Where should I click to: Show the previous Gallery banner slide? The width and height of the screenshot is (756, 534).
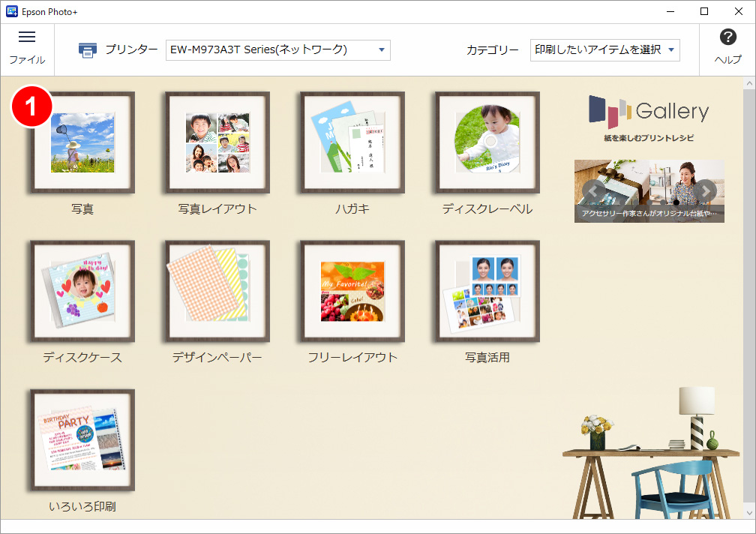pos(593,191)
